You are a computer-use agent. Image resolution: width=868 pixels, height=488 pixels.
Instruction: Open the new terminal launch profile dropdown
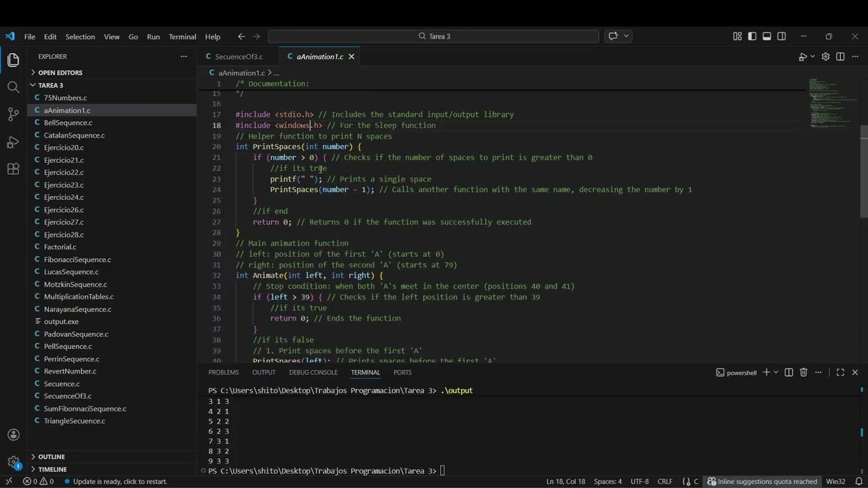[776, 372]
